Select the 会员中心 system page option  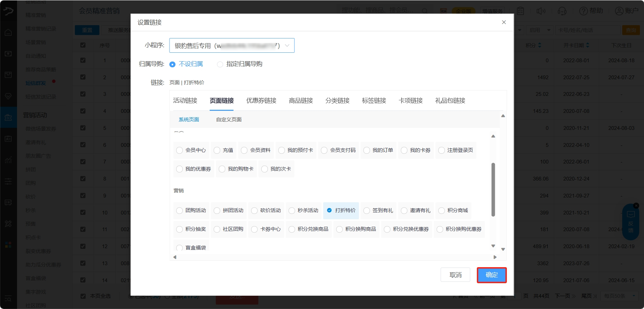179,150
